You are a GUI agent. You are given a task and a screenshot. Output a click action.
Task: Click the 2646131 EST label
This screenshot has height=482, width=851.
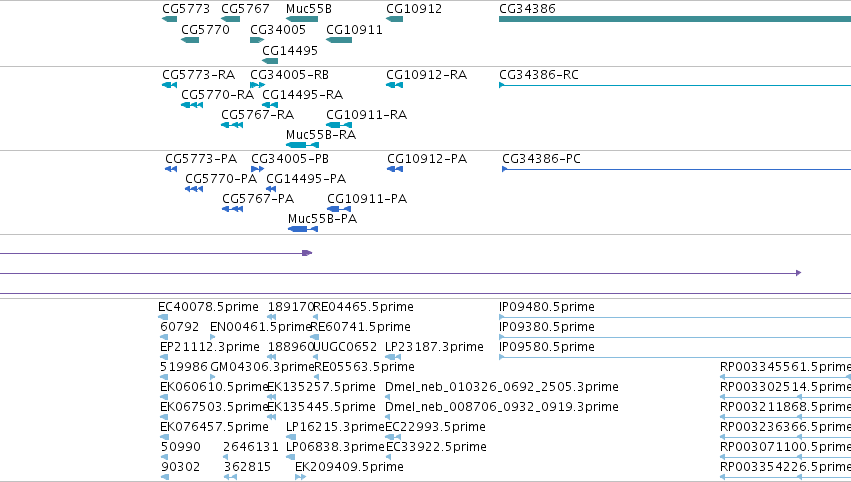[251, 447]
